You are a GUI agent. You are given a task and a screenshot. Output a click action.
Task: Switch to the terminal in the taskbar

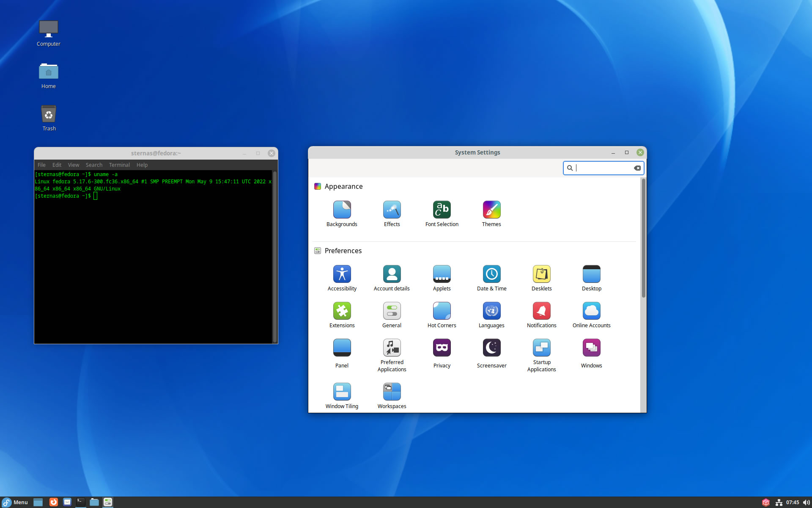tap(80, 502)
